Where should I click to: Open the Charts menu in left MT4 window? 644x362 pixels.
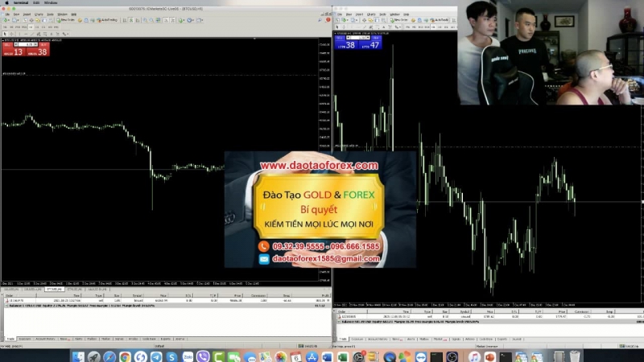point(39,14)
